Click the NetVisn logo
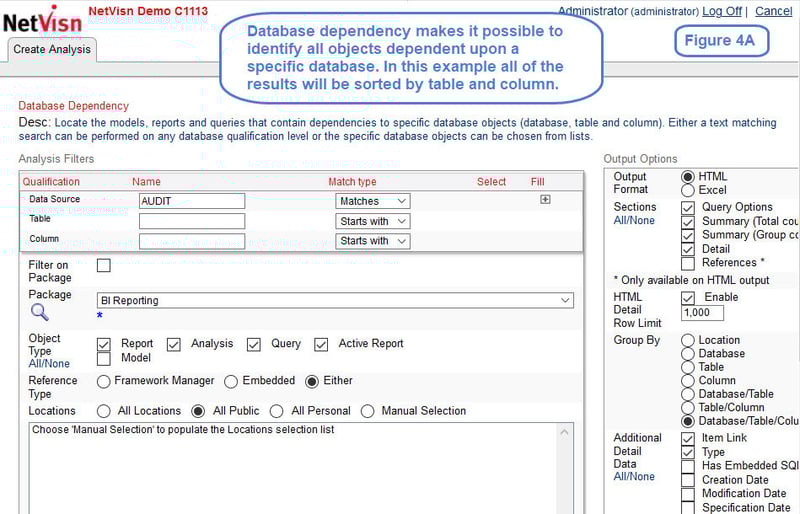The image size is (800, 514). coord(42,21)
